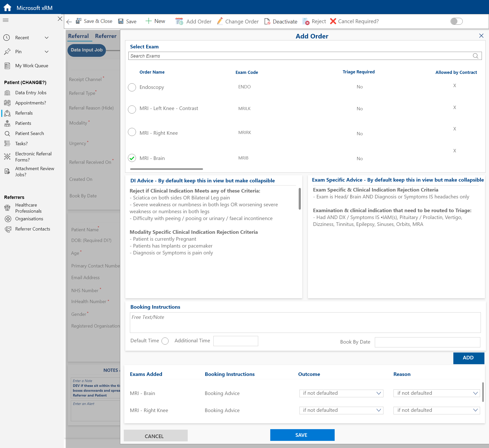
Task: Click the Reject icon in toolbar
Action: 306,21
